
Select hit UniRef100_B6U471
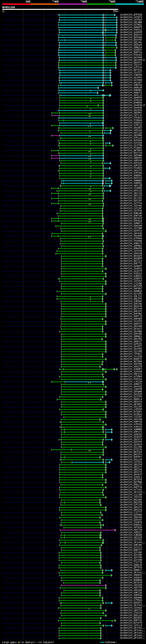point(131,63)
